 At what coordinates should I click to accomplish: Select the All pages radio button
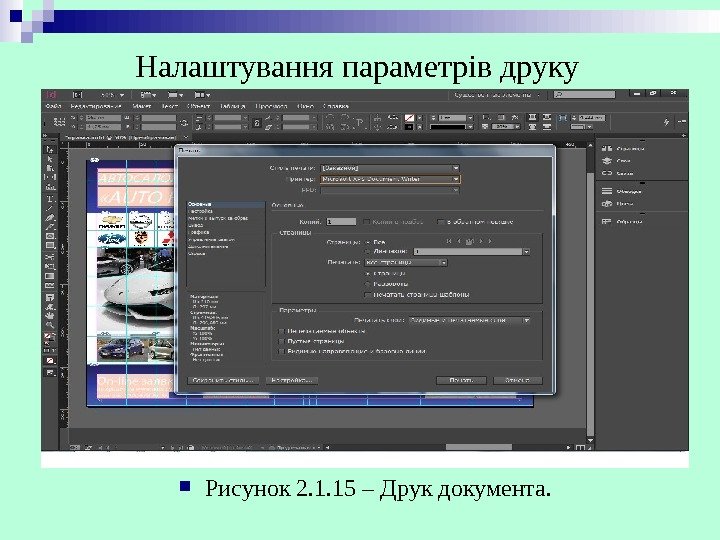point(368,242)
